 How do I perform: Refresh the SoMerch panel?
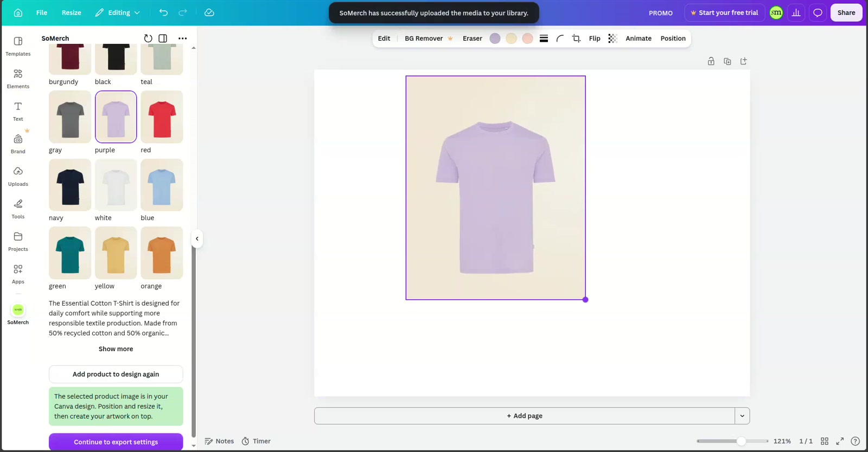[148, 38]
